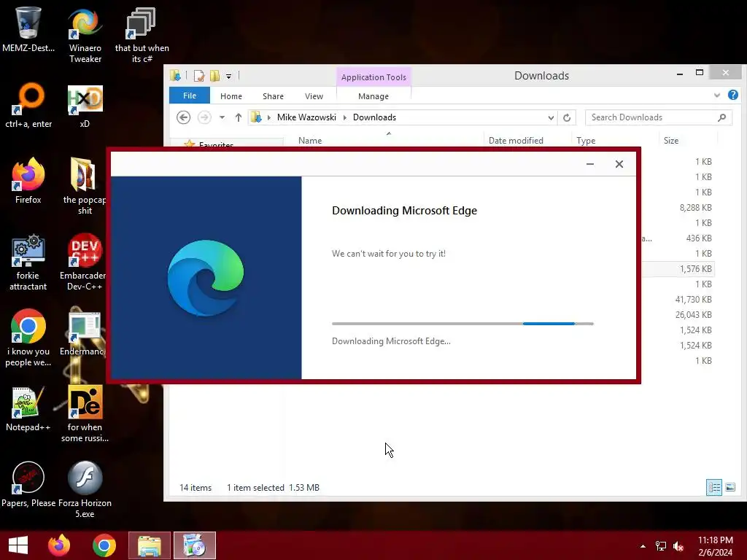Open recent locations dropdown arrow
747x560 pixels.
(x=222, y=117)
